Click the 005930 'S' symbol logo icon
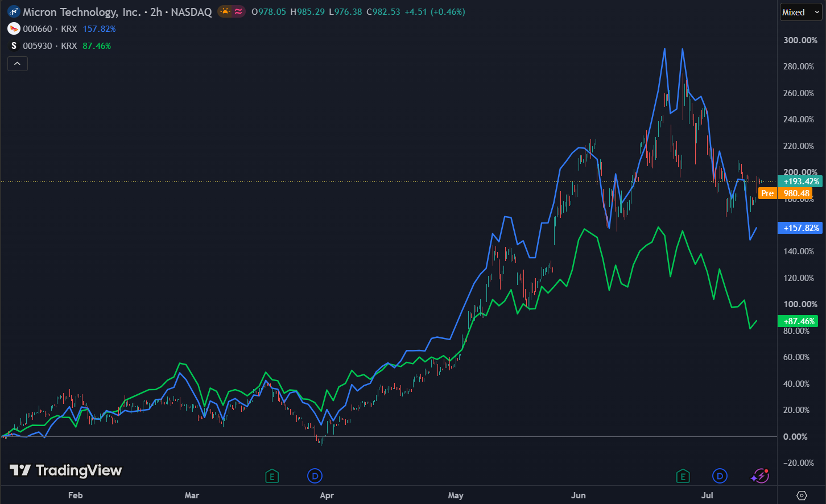Viewport: 826px width, 504px height. click(14, 46)
